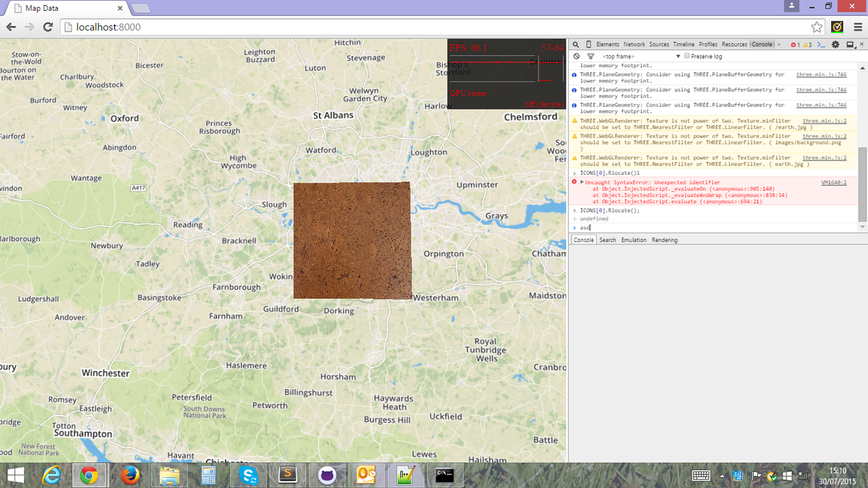The height and width of the screenshot is (488, 868).
Task: Click the yellow-green checkmark extension icon
Action: 837,27
